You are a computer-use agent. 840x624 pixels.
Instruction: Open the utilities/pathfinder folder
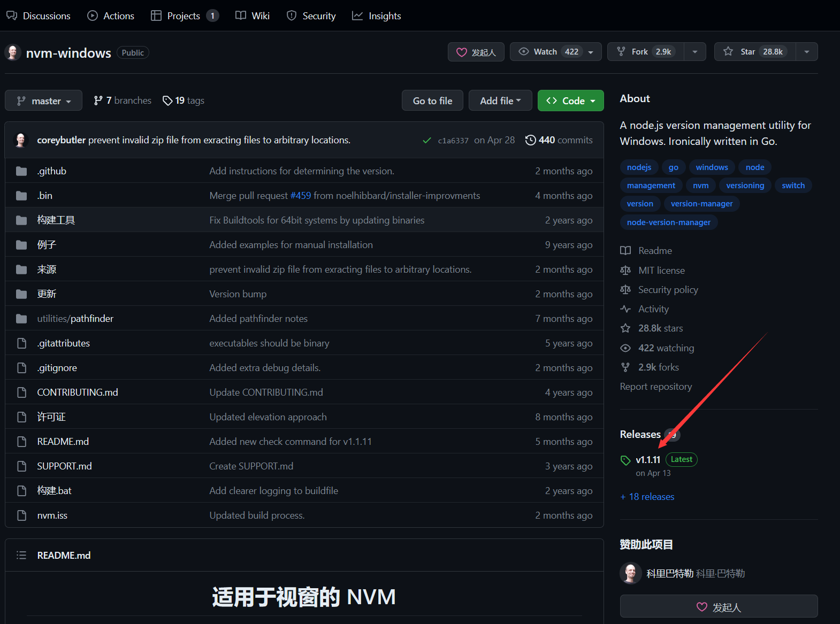[x=75, y=319]
